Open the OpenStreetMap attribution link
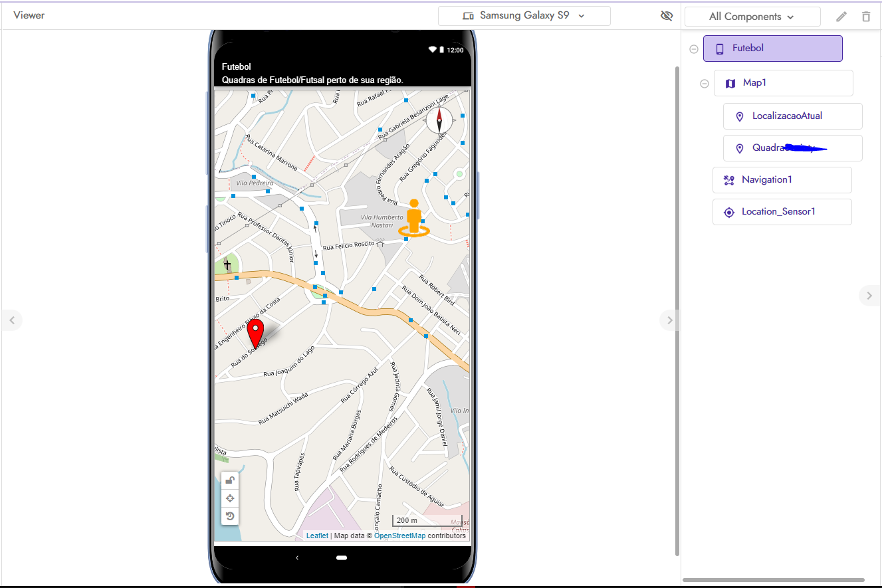This screenshot has width=882, height=588. [x=399, y=536]
